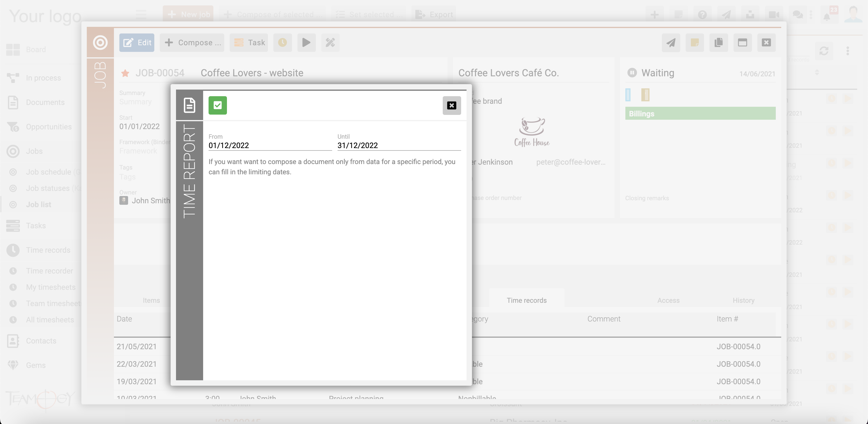Screen dimensions: 868x424
Task: Click the copy job icon
Action: tap(719, 43)
